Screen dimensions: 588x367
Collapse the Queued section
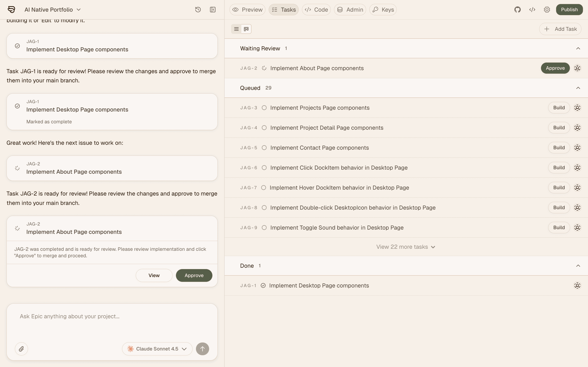coord(578,88)
